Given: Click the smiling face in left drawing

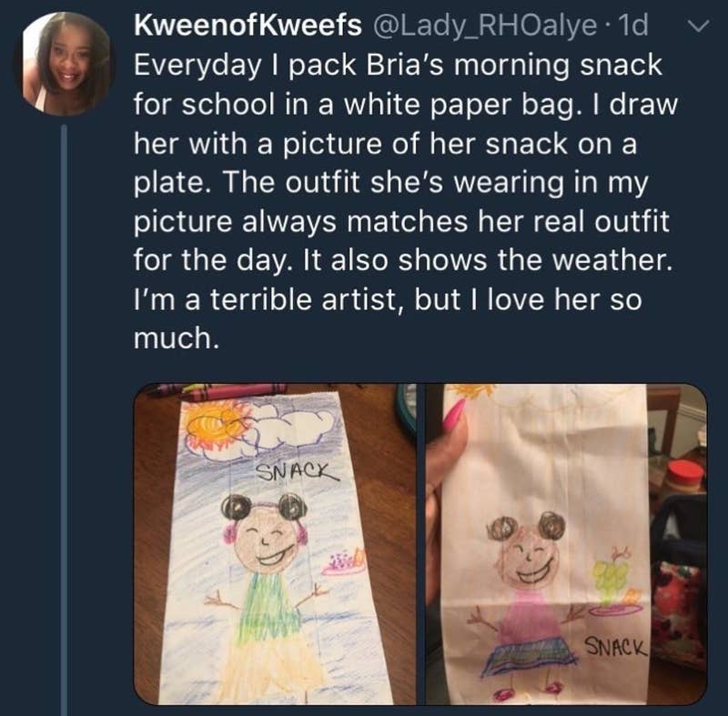Looking at the screenshot, I should (x=267, y=540).
